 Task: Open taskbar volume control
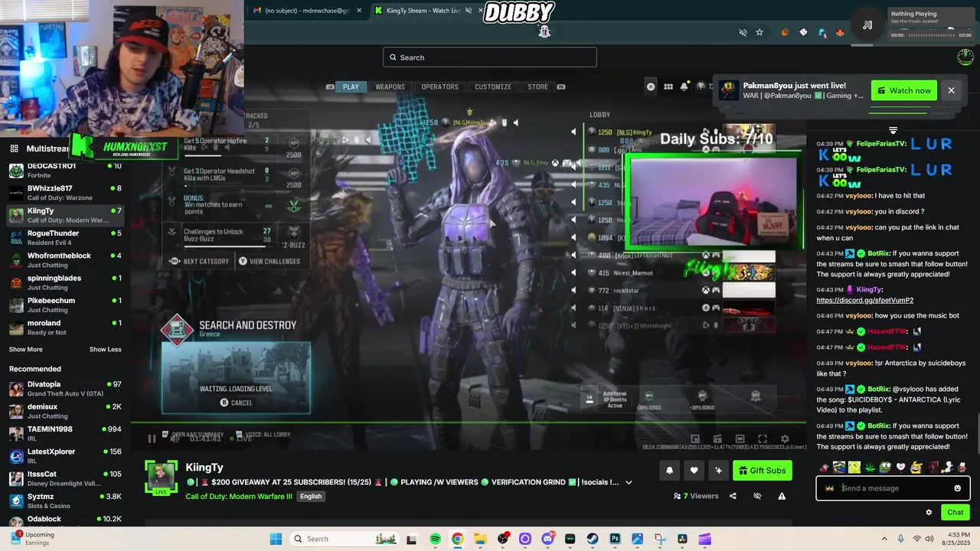point(930,539)
